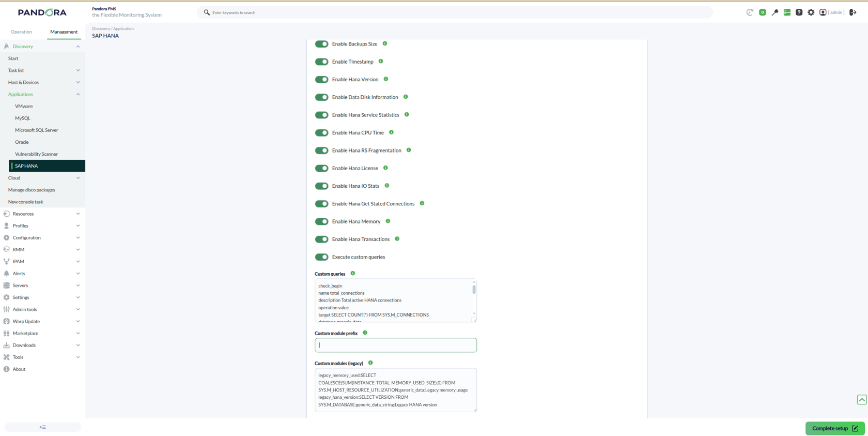Collapse the Applications submenu

pyautogui.click(x=78, y=94)
